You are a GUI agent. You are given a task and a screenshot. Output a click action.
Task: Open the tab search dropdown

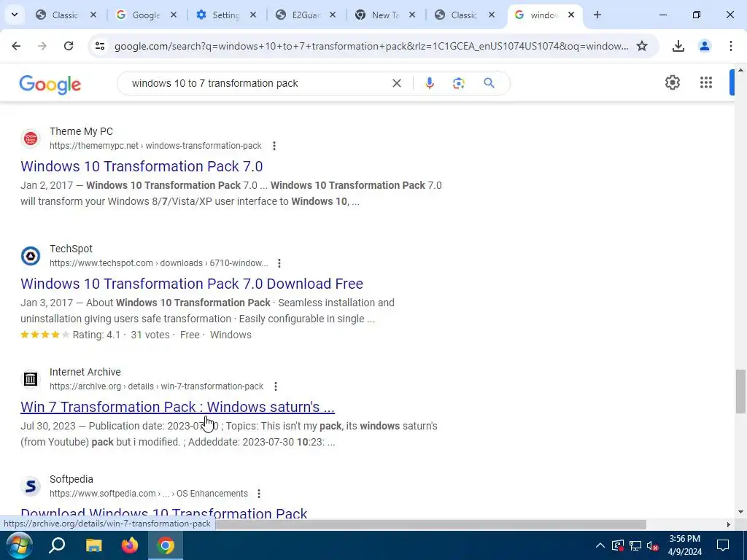(x=15, y=15)
